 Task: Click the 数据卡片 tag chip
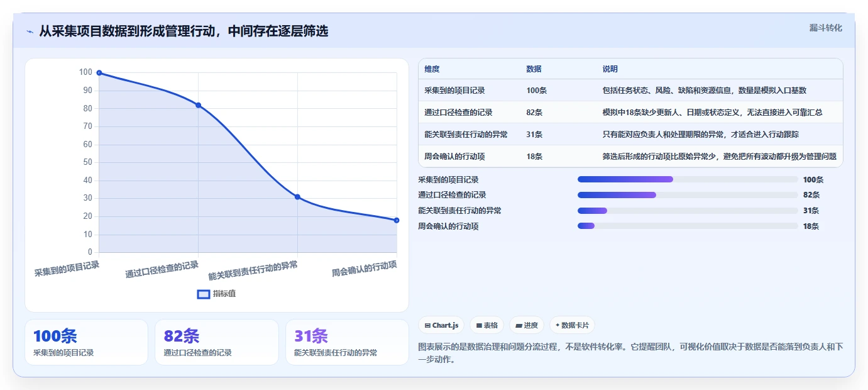(572, 325)
